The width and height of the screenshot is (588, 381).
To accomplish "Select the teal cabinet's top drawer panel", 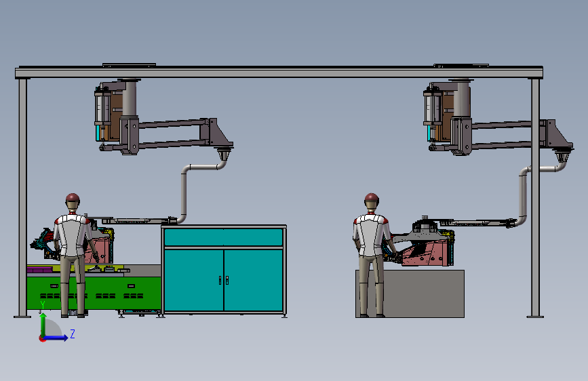I will click(x=224, y=237).
